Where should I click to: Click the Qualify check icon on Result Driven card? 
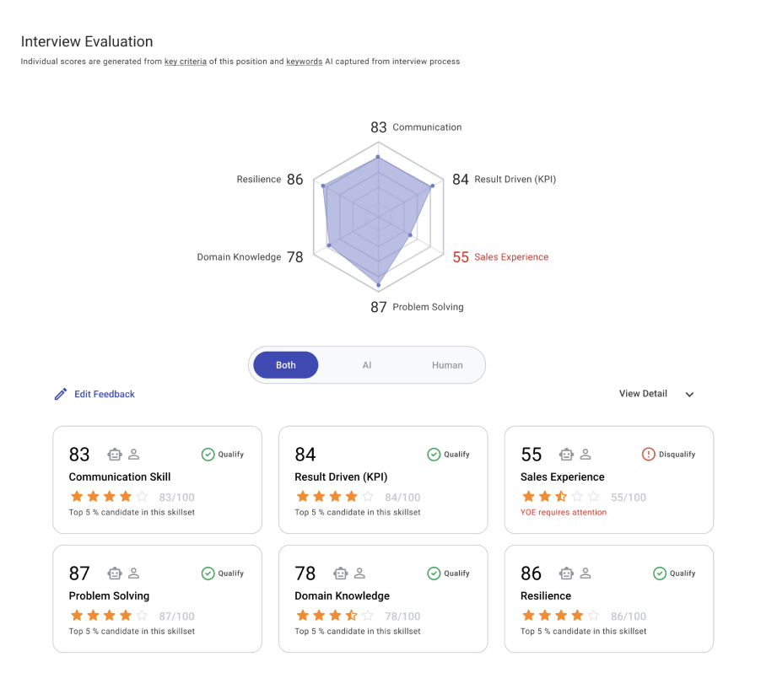434,455
